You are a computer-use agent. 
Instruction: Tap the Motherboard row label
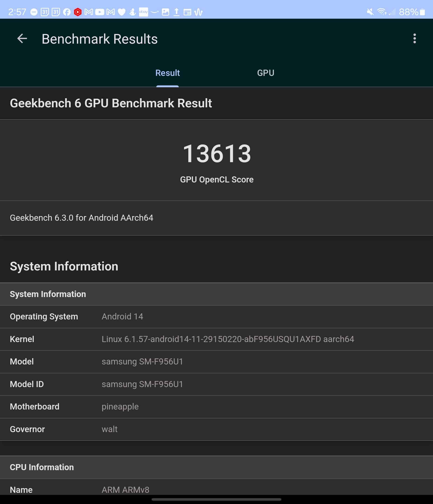tap(35, 406)
